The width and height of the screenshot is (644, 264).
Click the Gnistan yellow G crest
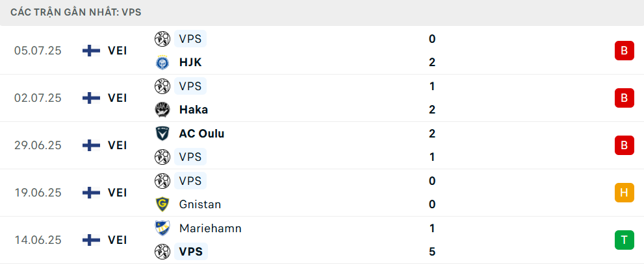pos(162,204)
